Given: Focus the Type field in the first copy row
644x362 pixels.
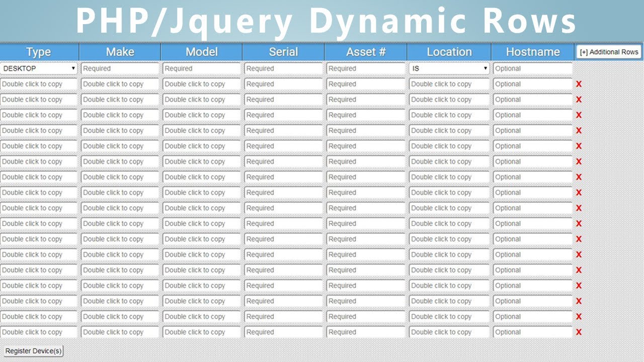Looking at the screenshot, I should [39, 84].
